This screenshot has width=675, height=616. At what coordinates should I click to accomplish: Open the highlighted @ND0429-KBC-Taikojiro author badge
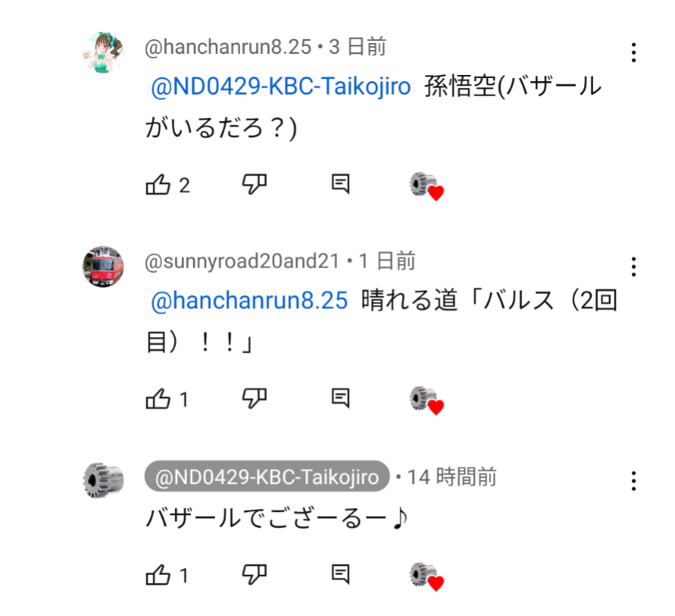[x=267, y=476]
